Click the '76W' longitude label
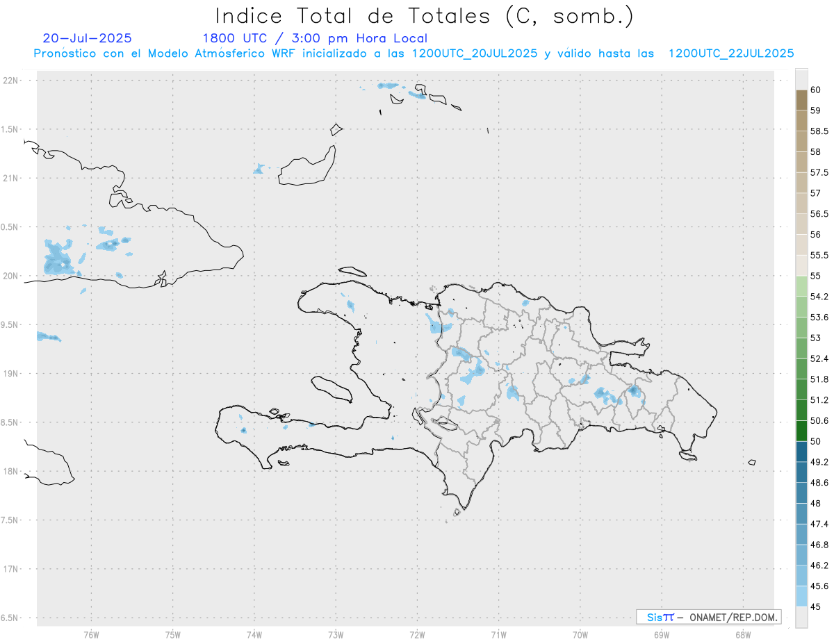 (x=91, y=635)
